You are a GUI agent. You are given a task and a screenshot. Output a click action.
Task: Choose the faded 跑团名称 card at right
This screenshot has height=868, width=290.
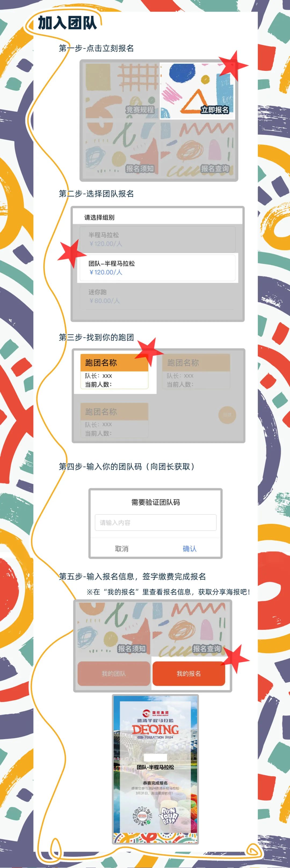tap(196, 371)
